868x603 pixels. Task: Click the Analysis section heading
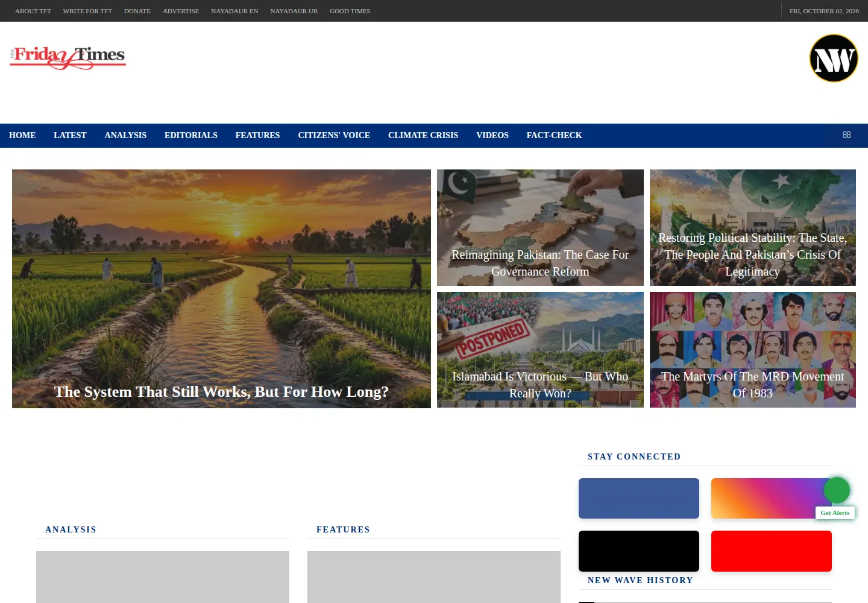pyautogui.click(x=71, y=529)
